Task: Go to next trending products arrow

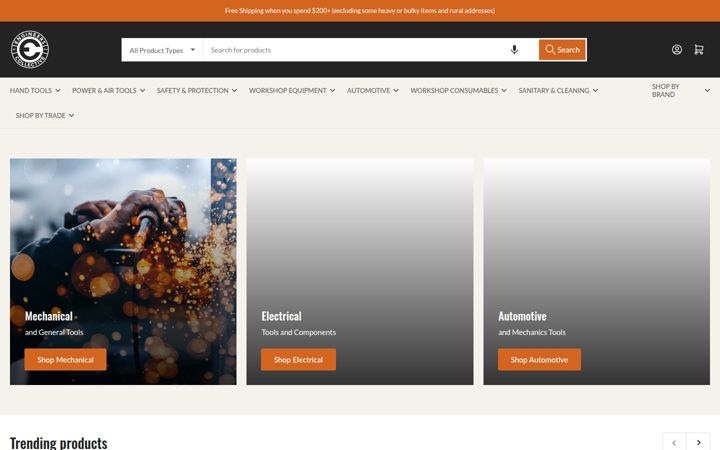Action: click(698, 442)
